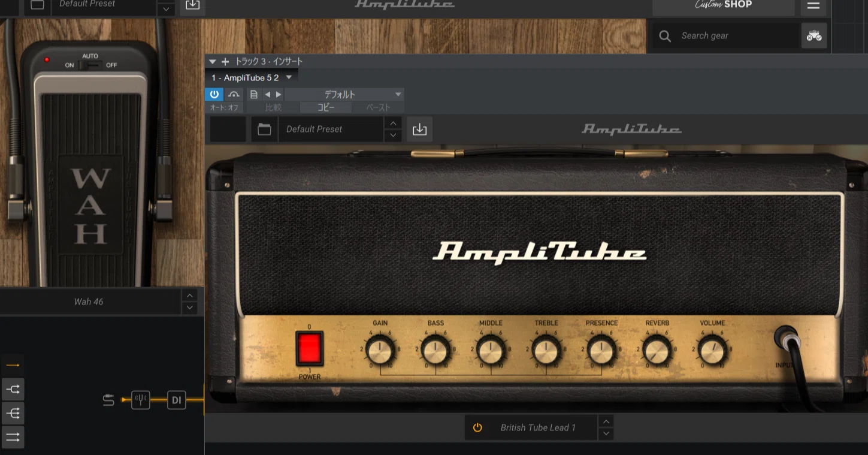
Task: Go to next preset with right arrow
Action: coord(279,95)
